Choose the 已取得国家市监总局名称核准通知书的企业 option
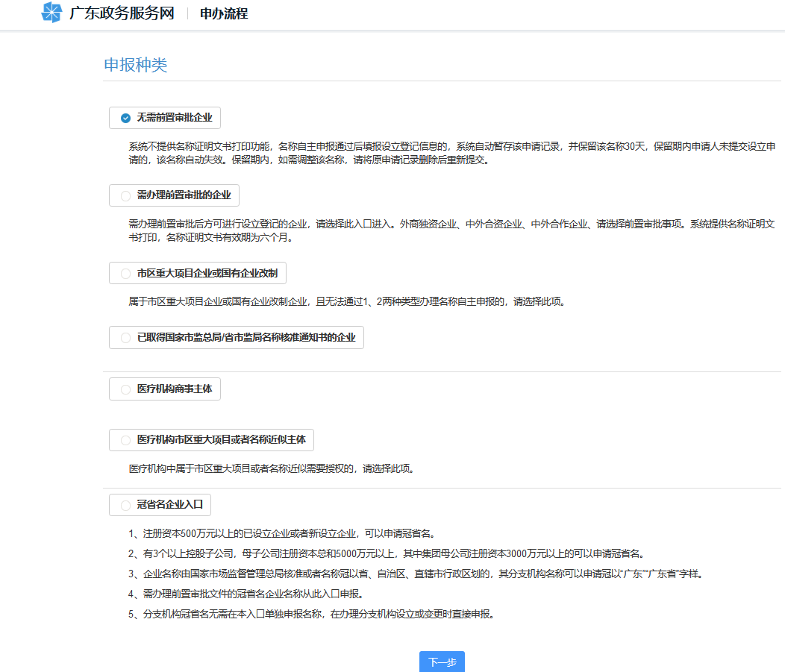This screenshot has width=785, height=672. coord(125,337)
